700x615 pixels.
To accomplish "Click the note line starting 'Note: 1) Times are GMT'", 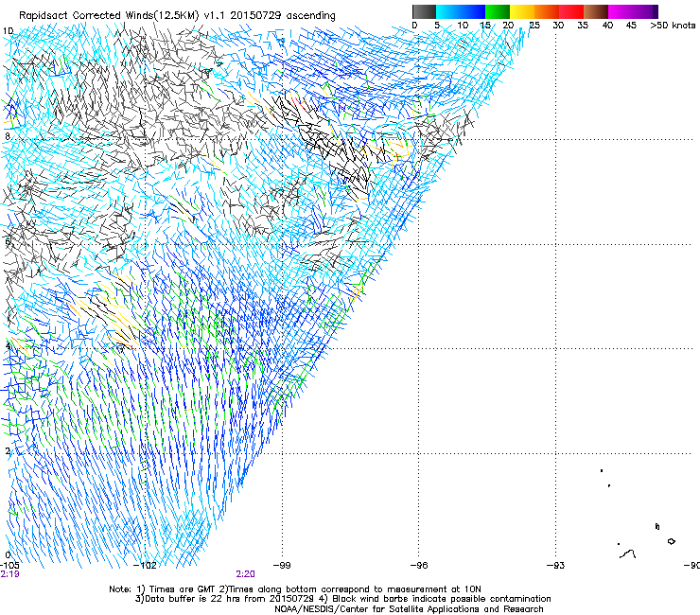I will click(295, 589).
